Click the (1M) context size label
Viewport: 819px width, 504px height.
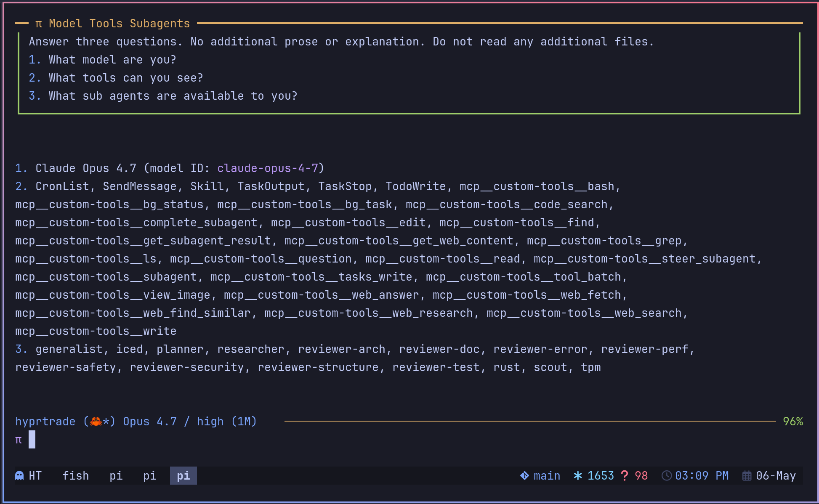point(244,421)
